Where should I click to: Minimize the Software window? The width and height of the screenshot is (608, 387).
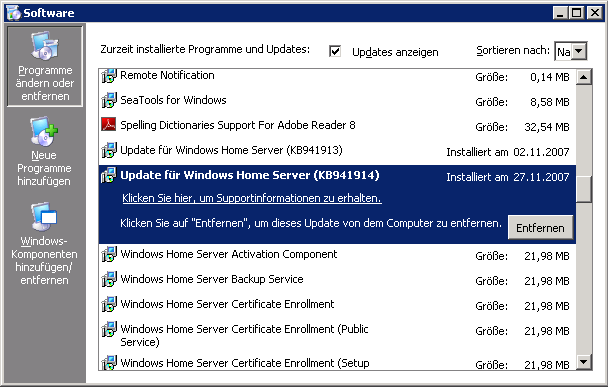560,13
